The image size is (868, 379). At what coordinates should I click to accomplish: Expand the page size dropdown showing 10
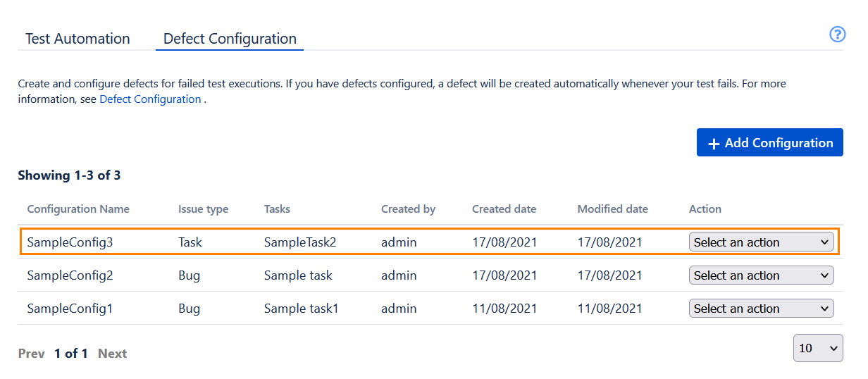[x=817, y=348]
